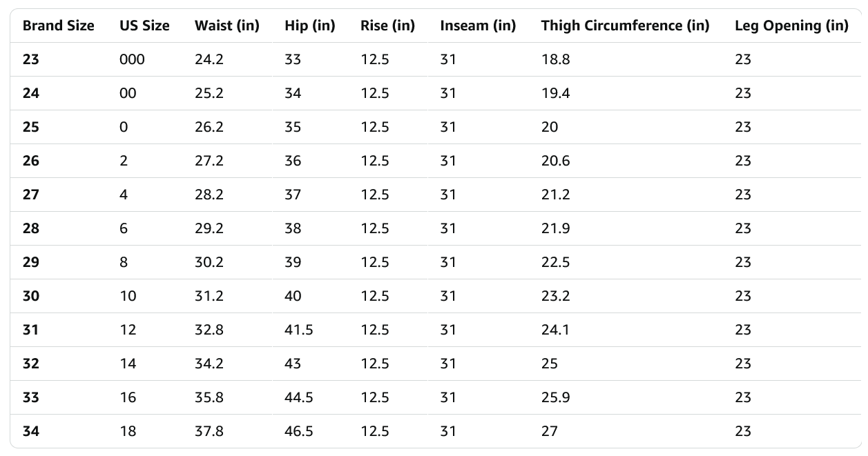
Task: Select thigh circumference value 25.9
Action: pos(556,397)
